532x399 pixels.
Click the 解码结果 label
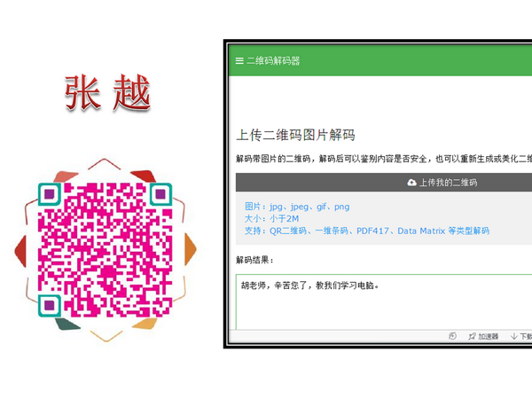pos(254,260)
